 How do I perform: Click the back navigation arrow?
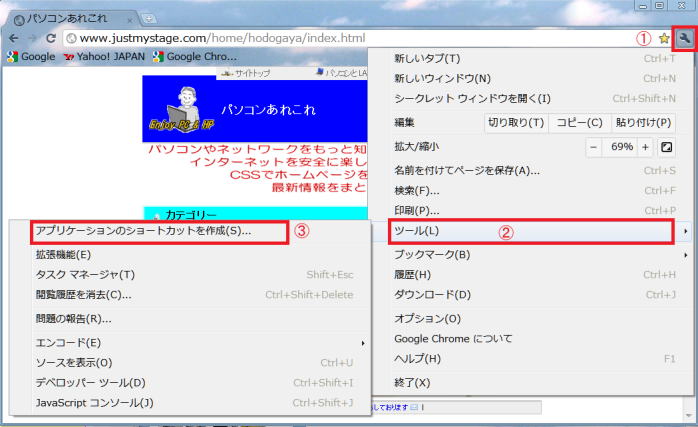coord(12,38)
